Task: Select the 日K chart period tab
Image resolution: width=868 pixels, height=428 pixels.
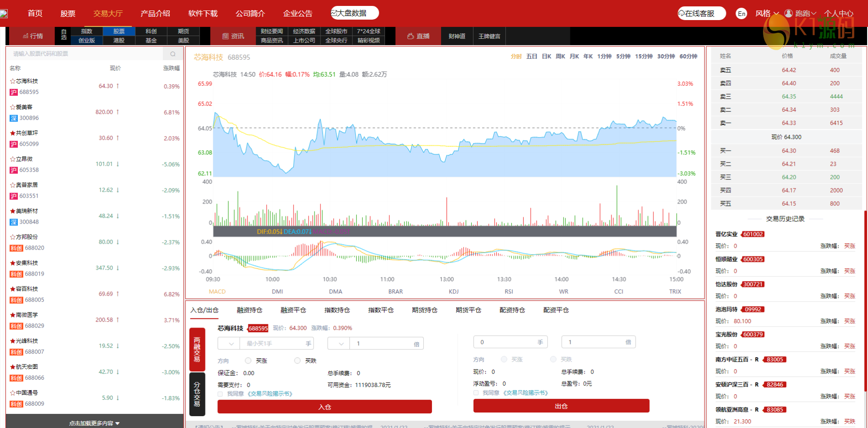Action: click(x=546, y=57)
